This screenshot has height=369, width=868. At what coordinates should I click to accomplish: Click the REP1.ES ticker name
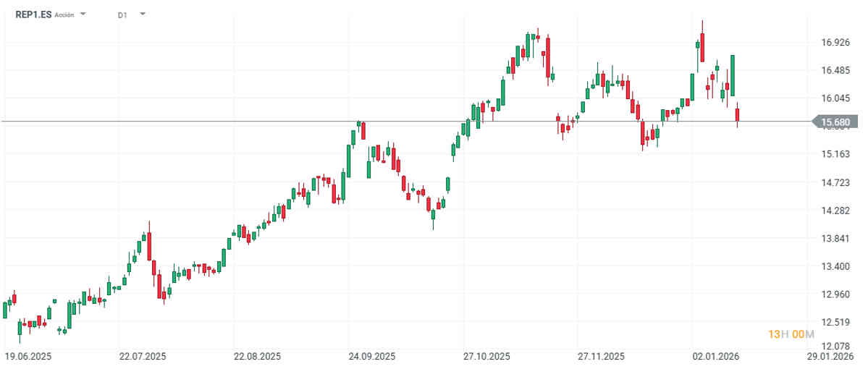click(33, 14)
